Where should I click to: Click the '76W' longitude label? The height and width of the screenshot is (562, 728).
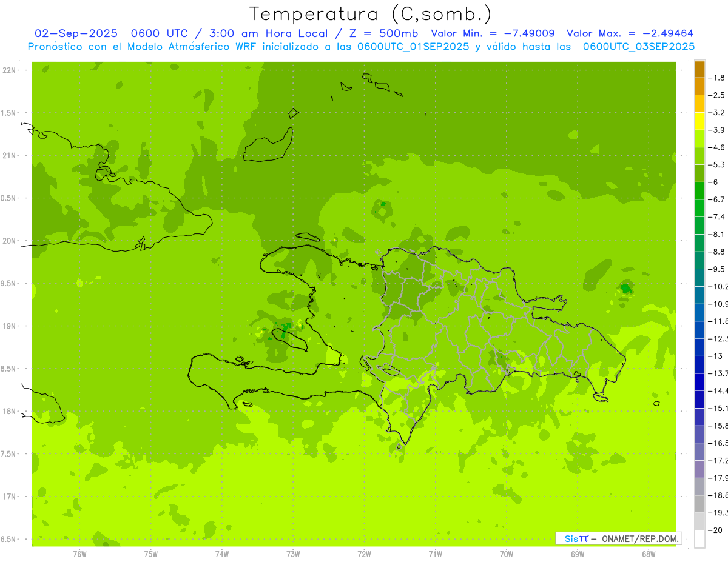(79, 554)
